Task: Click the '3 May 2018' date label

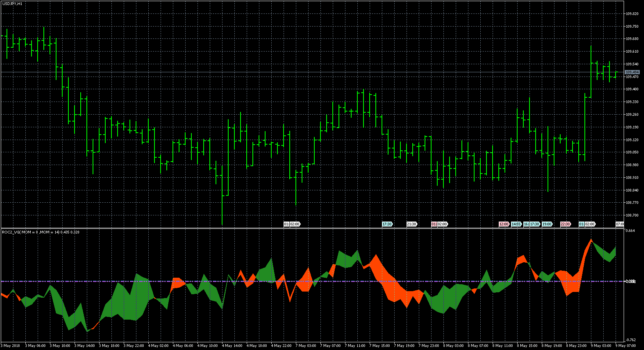Action: pyautogui.click(x=11, y=346)
